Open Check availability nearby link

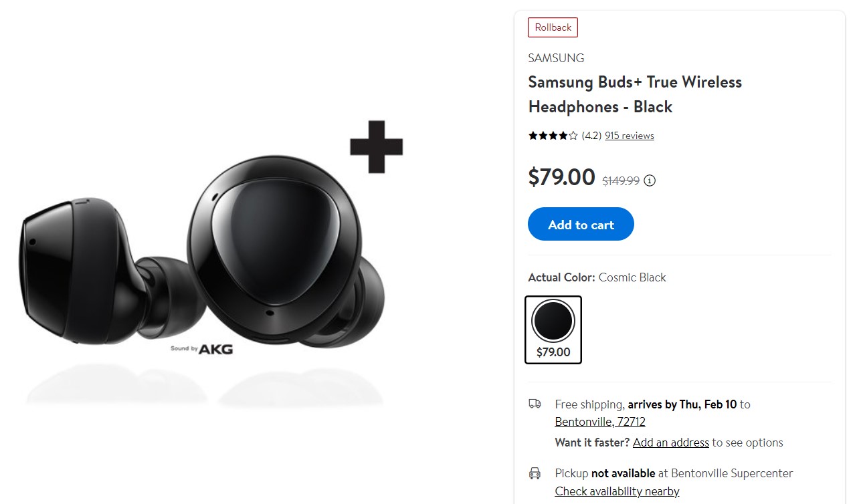click(617, 491)
